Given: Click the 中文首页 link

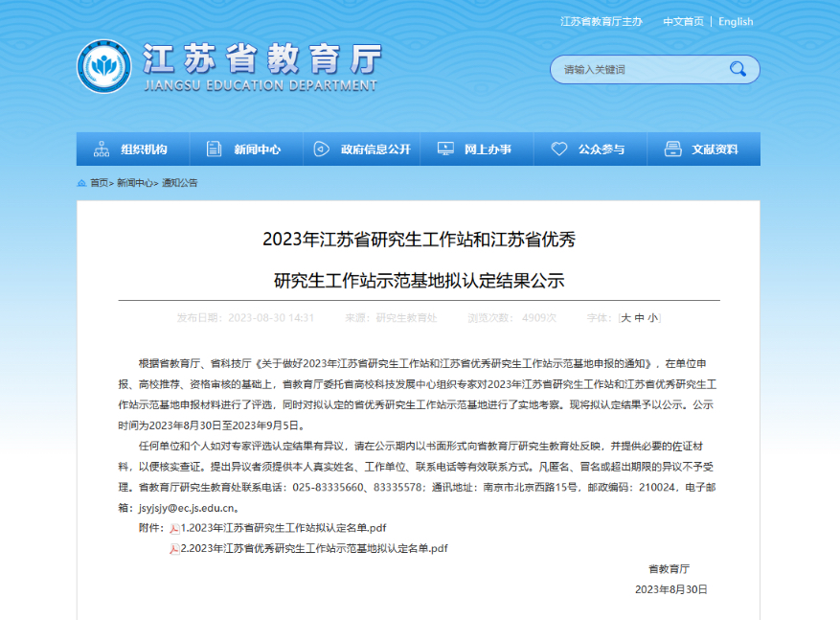Looking at the screenshot, I should pyautogui.click(x=683, y=21).
